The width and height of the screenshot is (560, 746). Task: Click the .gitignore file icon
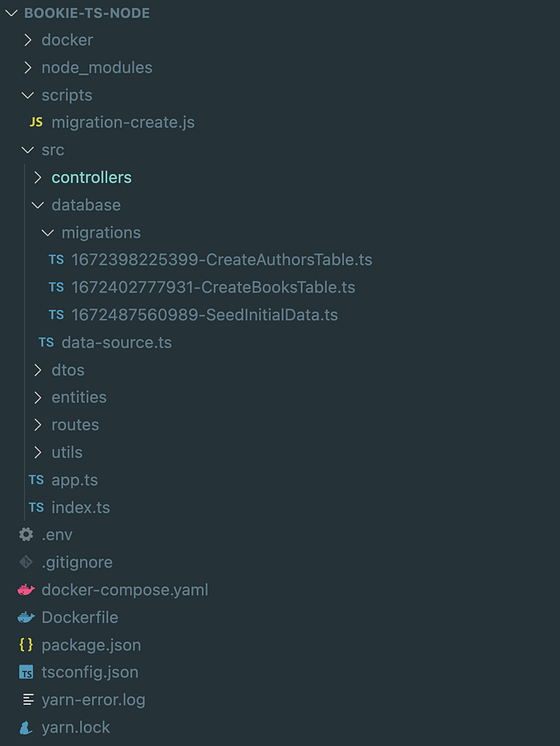(26, 562)
